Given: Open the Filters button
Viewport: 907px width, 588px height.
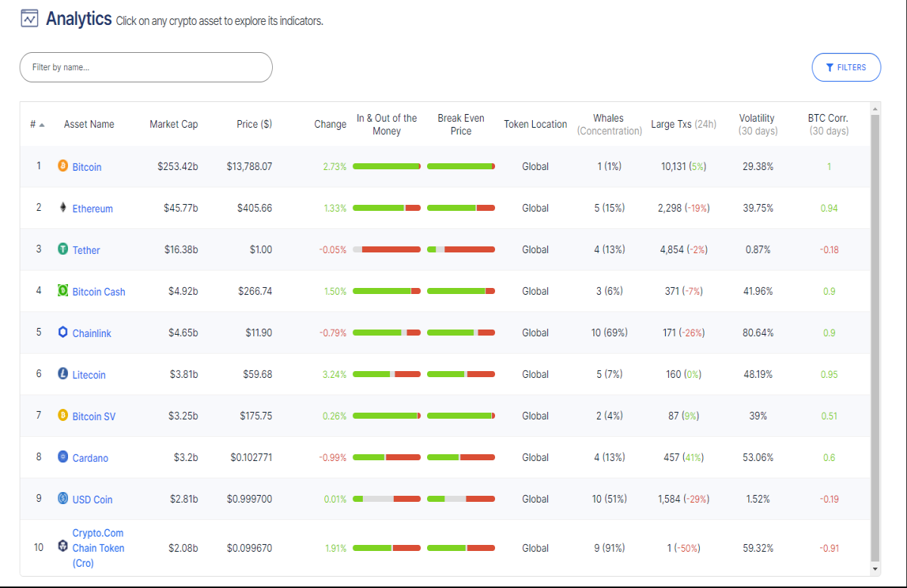Looking at the screenshot, I should click(847, 67).
